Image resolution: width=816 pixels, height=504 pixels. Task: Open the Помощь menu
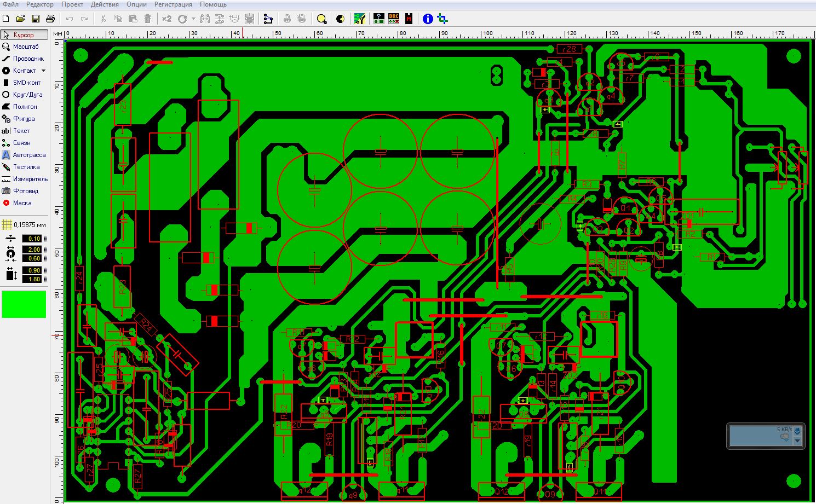[x=213, y=4]
